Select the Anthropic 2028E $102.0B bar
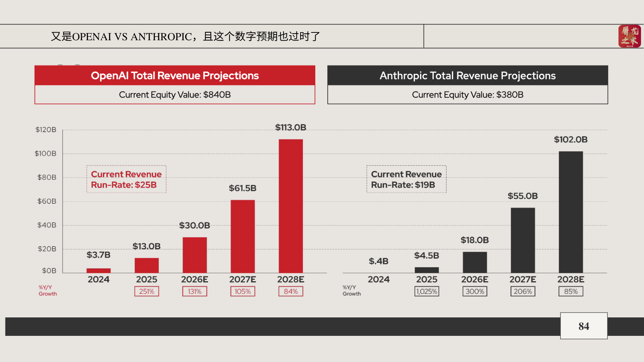This screenshot has width=644, height=362. pos(571,212)
